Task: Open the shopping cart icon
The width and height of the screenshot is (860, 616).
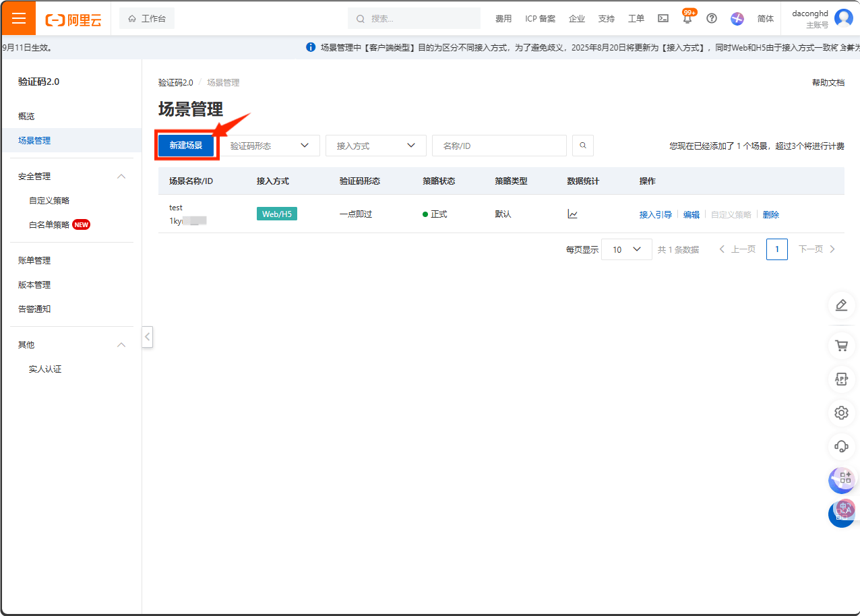Action: tap(841, 345)
